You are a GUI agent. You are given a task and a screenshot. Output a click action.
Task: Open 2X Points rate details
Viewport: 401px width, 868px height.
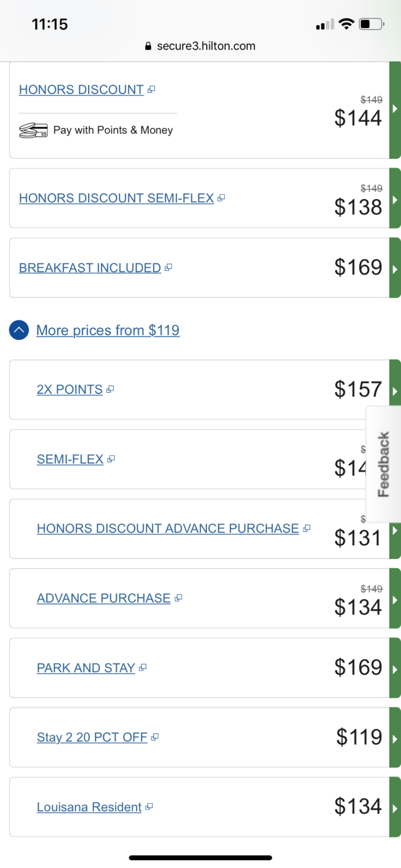tap(70, 390)
